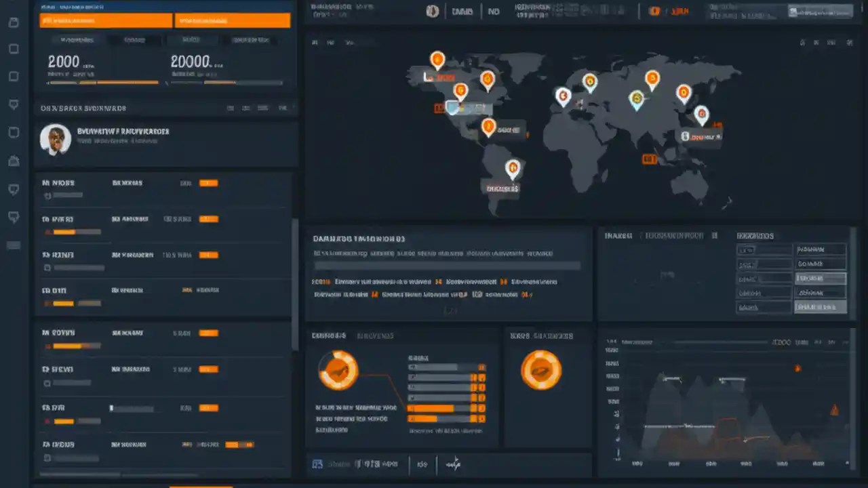Click the briefcase icon in the left sidebar
The width and height of the screenshot is (868, 488).
(x=14, y=161)
